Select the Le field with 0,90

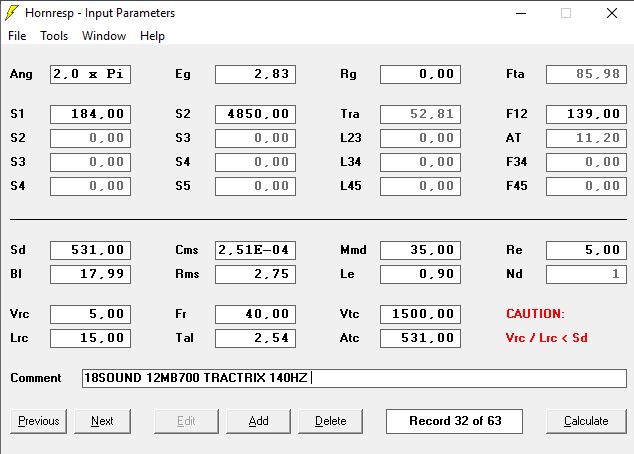(x=420, y=275)
